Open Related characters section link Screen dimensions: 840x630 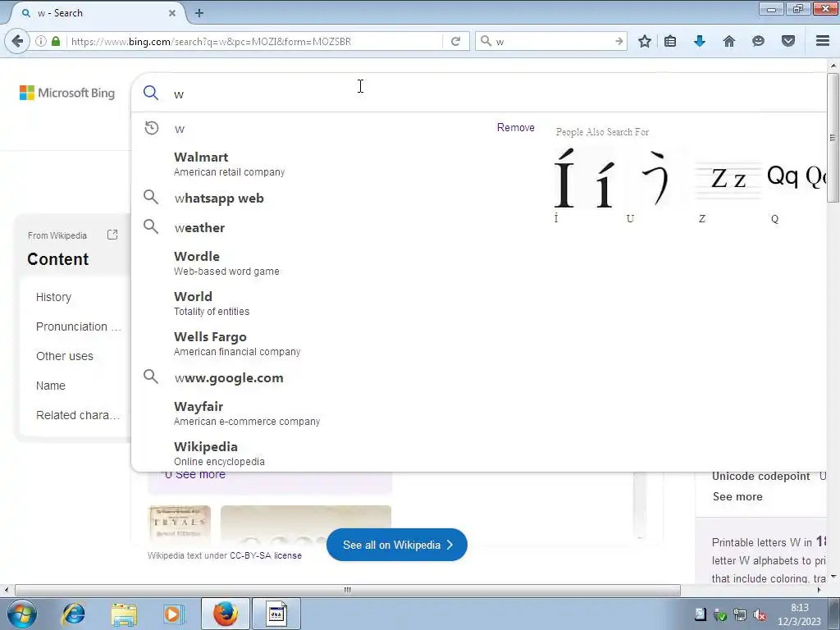[78, 414]
